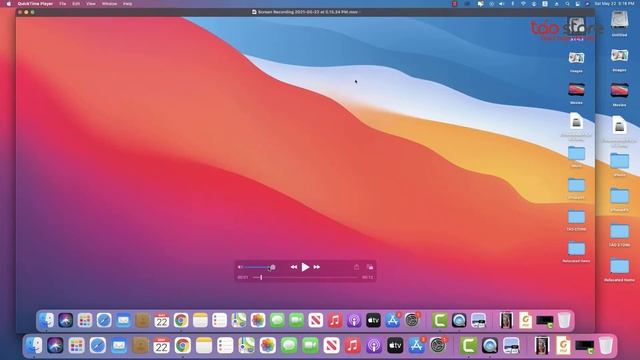Adjust the QuickTime volume slider
640x360 pixels.
pyautogui.click(x=260, y=267)
